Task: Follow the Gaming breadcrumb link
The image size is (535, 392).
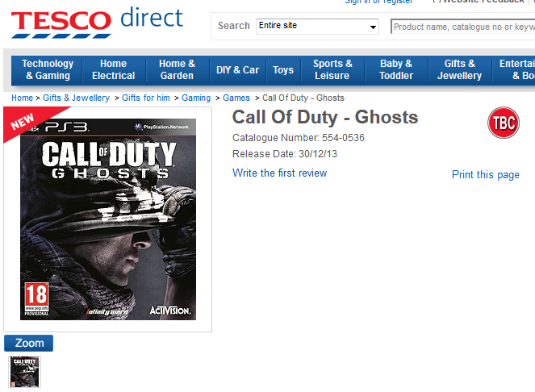Action: (x=196, y=98)
